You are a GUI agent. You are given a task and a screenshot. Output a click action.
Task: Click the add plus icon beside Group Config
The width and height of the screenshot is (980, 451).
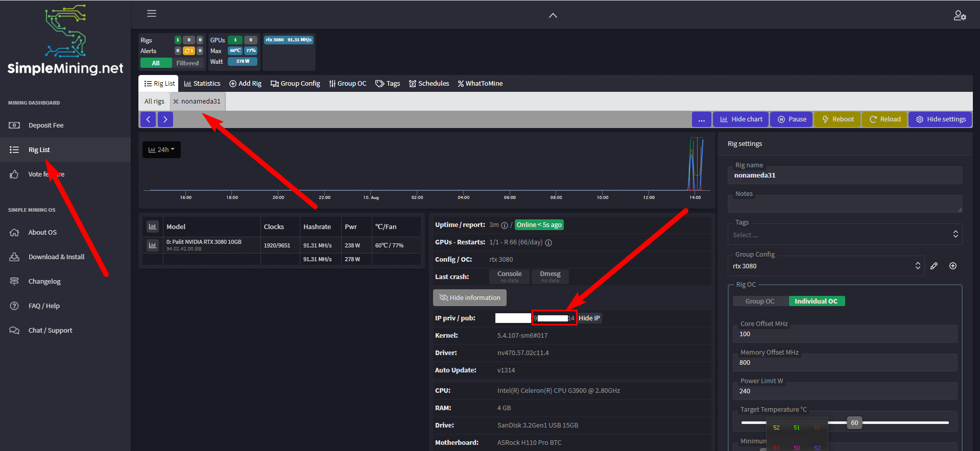(953, 266)
